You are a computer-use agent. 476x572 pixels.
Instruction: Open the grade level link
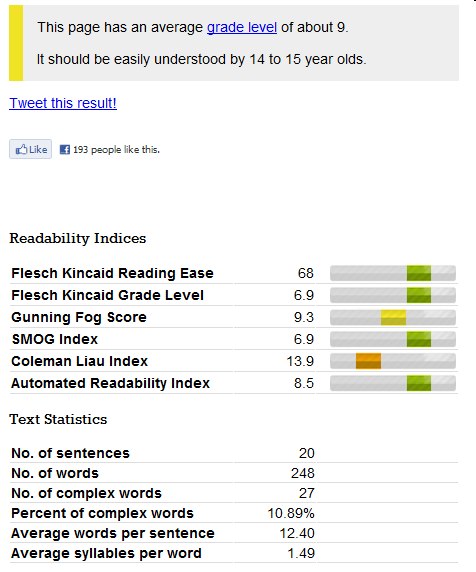pyautogui.click(x=242, y=27)
